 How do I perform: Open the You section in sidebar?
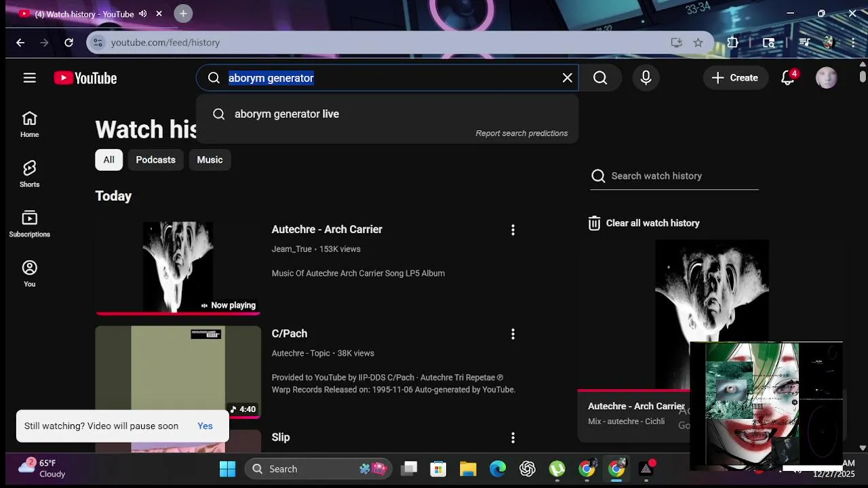coord(29,274)
